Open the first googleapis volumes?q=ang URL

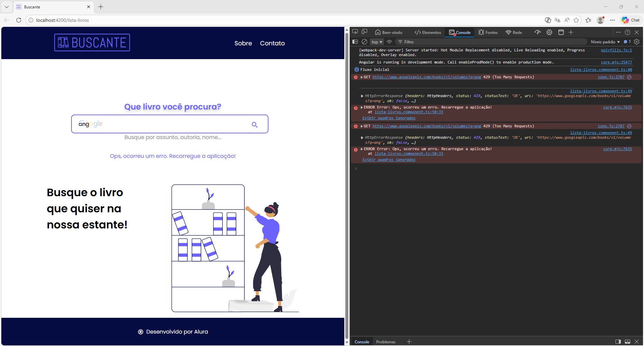pos(427,77)
